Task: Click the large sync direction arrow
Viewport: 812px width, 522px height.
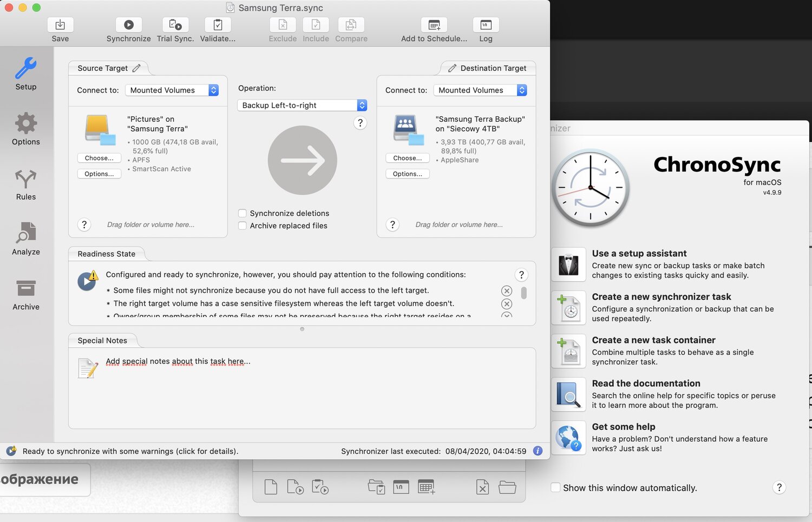Action: (302, 160)
